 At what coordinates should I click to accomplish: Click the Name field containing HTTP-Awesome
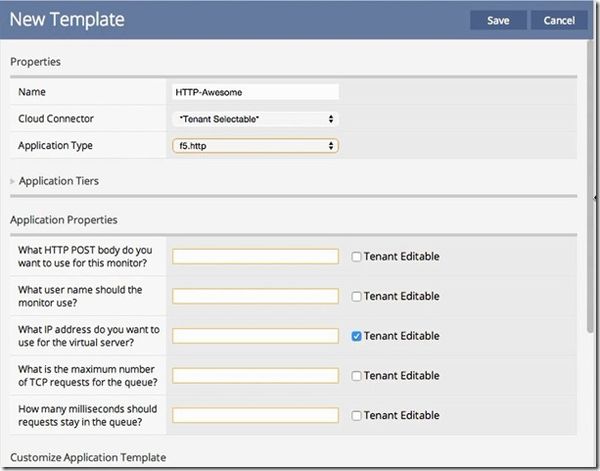click(256, 92)
